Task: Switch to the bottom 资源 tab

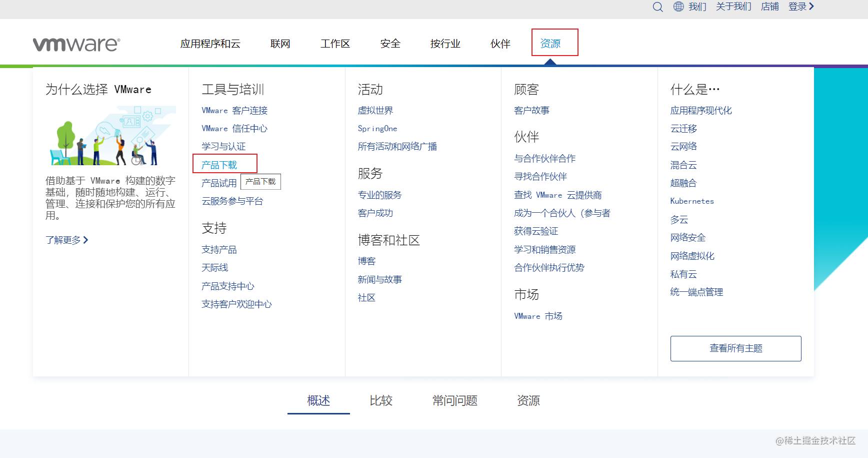Action: pyautogui.click(x=528, y=401)
